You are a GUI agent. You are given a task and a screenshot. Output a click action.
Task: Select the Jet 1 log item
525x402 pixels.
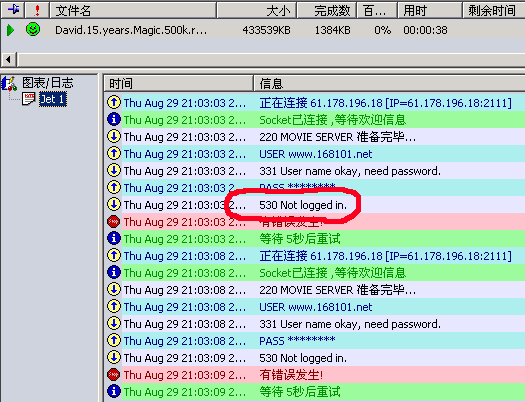point(53,99)
